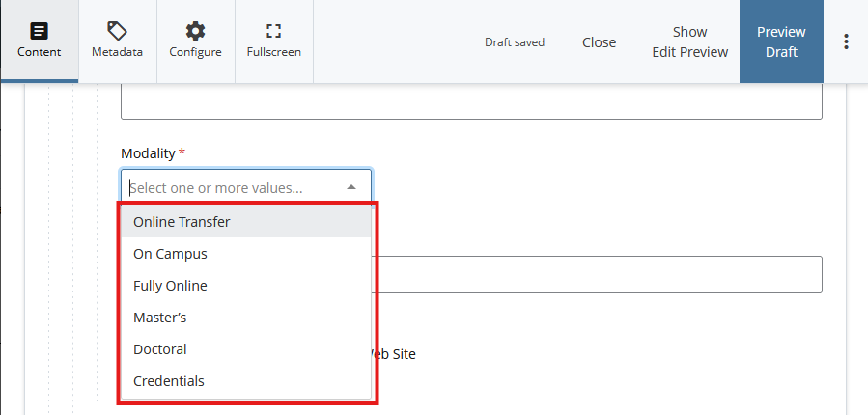Switch to the Metadata tag icon tab
Viewport: 868px width, 415px height.
pyautogui.click(x=117, y=41)
